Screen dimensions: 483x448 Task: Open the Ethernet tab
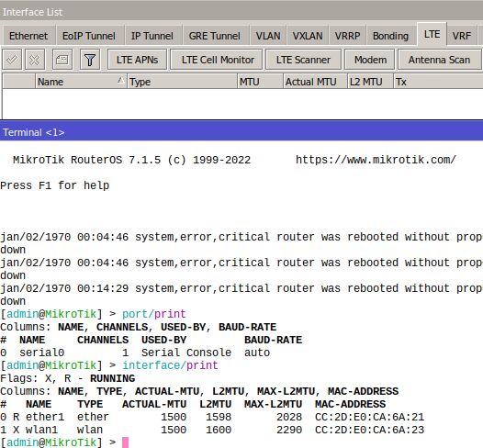coord(28,36)
